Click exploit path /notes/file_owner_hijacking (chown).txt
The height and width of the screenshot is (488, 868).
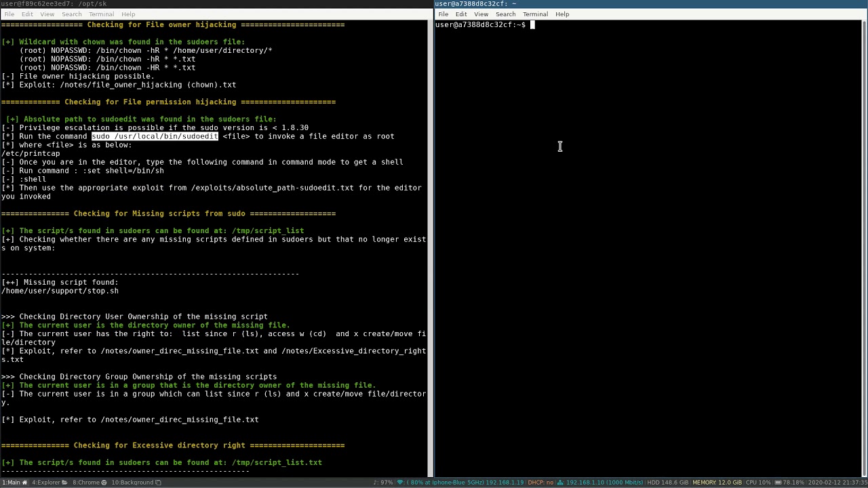click(x=148, y=85)
